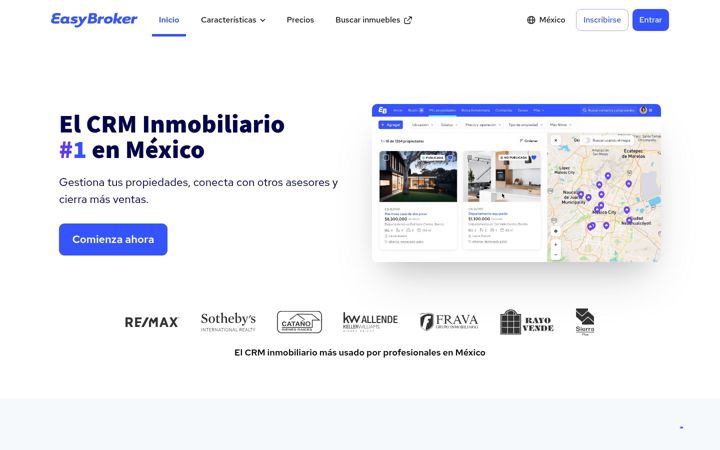Open the Tipo de propiedad filter dropdown
This screenshot has height=450, width=720.
525,125
